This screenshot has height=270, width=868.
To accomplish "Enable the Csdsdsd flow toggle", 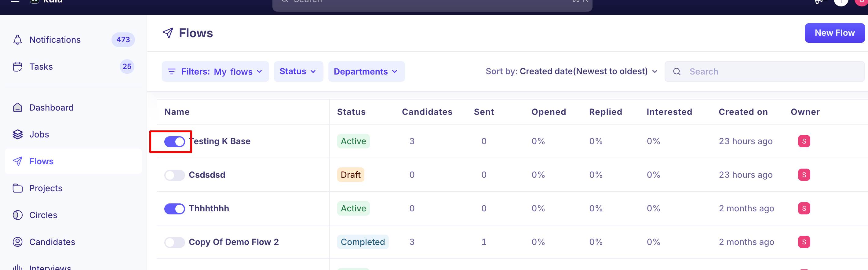I will tap(174, 175).
